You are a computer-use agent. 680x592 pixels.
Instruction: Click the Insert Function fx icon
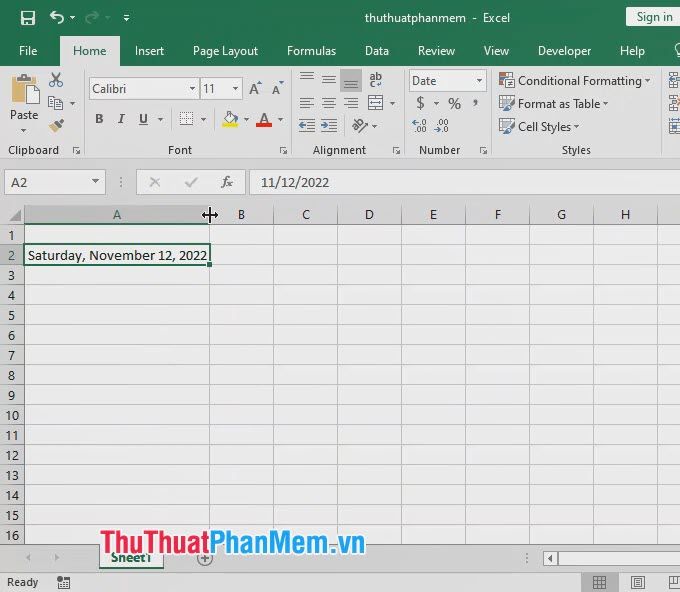[x=227, y=182]
